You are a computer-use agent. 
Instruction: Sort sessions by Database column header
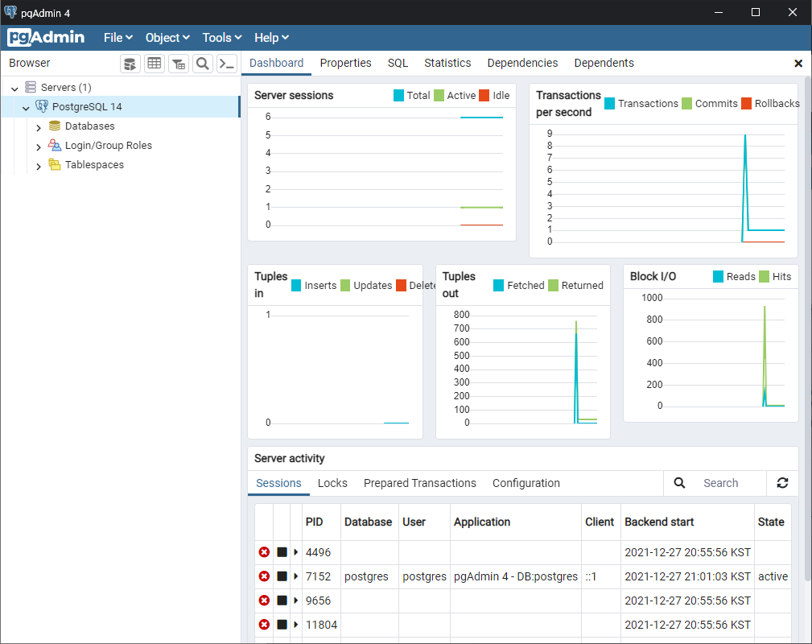[368, 522]
